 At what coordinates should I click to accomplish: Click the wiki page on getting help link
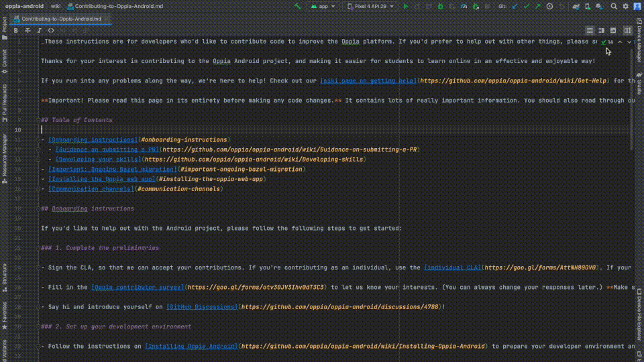click(368, 81)
